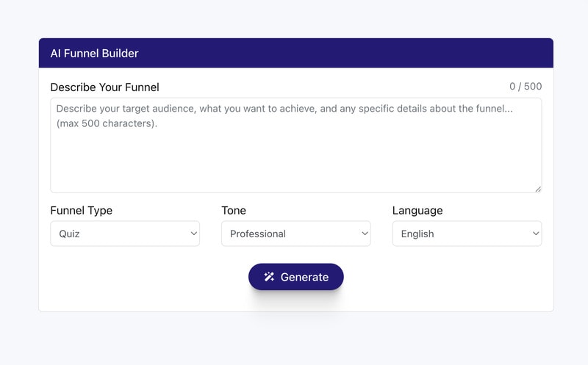Click the magic wand icon on Generate

pyautogui.click(x=269, y=277)
